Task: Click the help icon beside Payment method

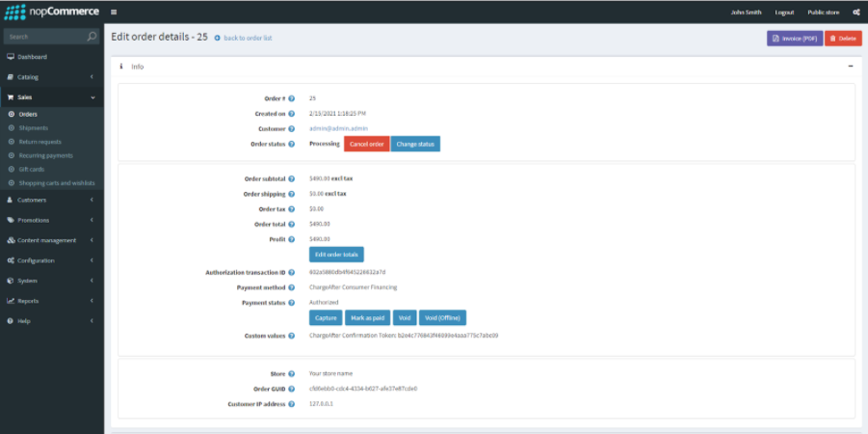Action: tap(291, 287)
